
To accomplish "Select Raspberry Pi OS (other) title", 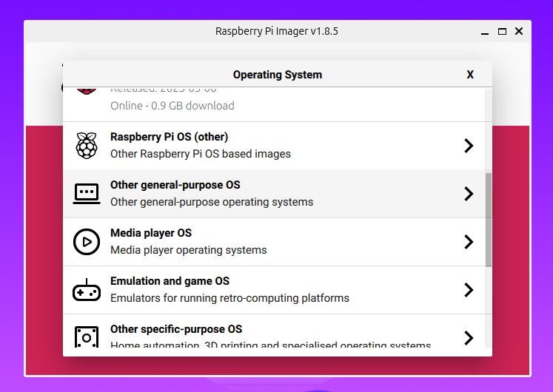I will (170, 137).
